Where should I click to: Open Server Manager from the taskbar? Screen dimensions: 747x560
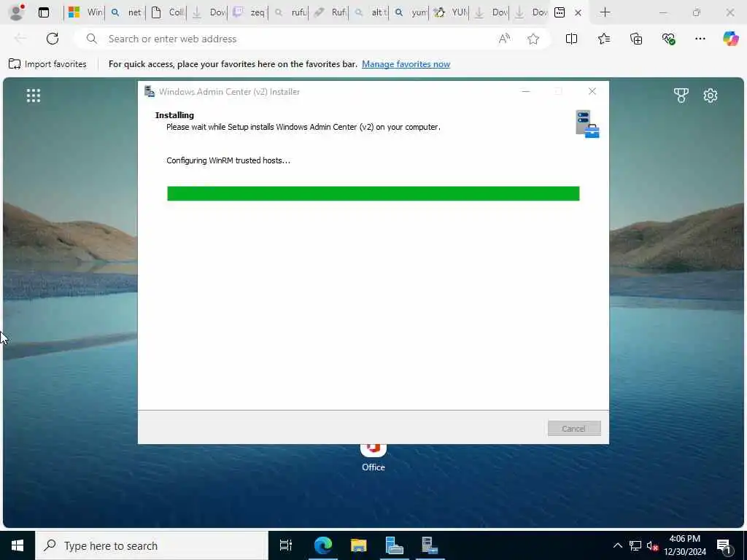395,545
